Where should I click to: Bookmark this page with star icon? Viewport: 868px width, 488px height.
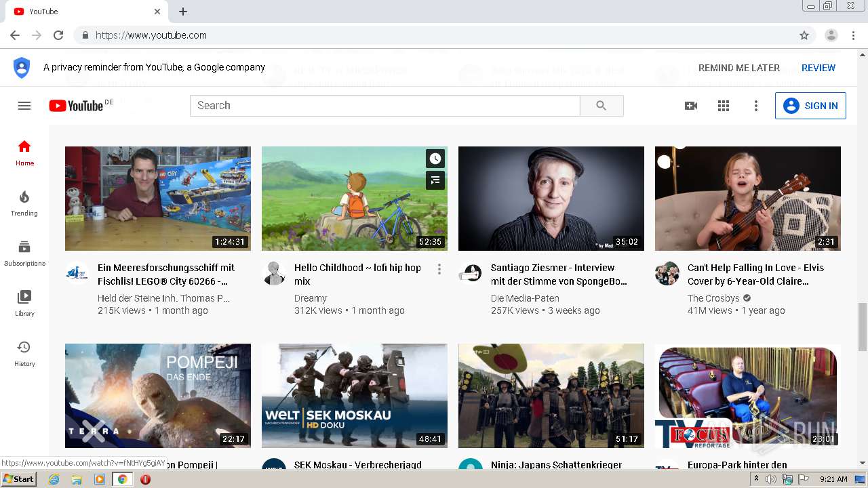[x=804, y=35]
